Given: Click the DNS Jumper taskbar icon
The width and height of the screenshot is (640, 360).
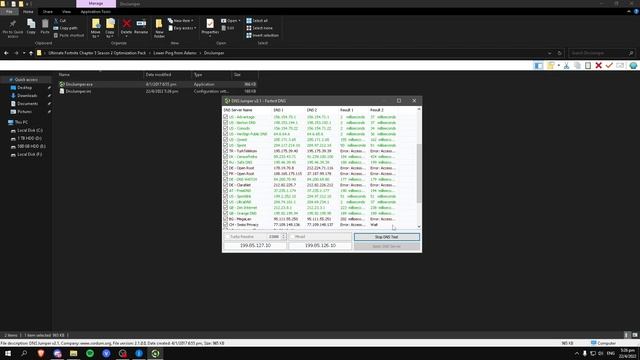Looking at the screenshot, I should click(x=155, y=353).
